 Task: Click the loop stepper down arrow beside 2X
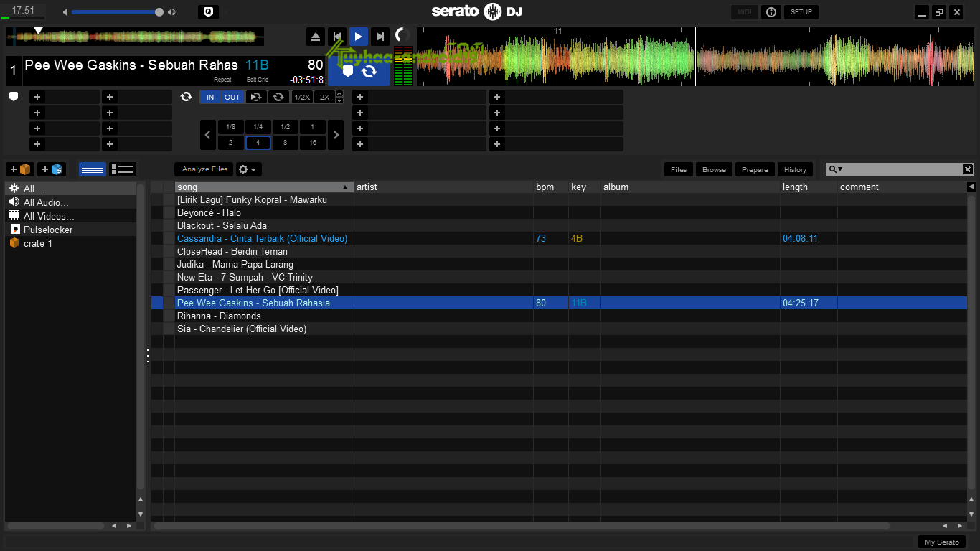tap(339, 100)
